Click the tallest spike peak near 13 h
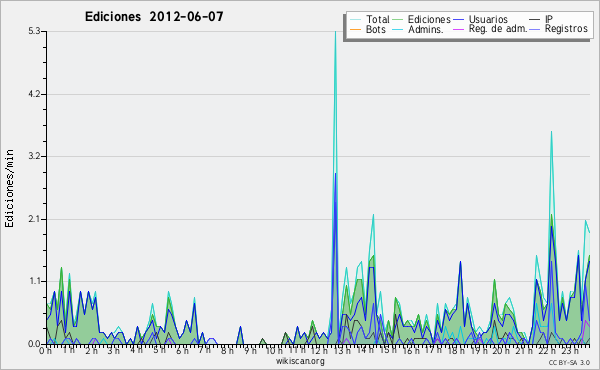The height and width of the screenshot is (370, 600). coord(335,32)
